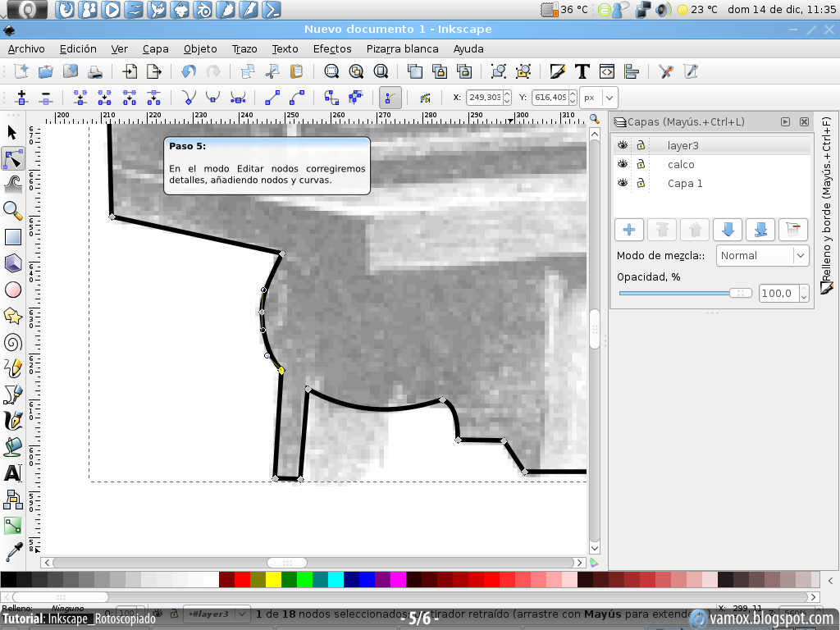This screenshot has height=630, width=840.
Task: Click the opacity value spinner arrows
Action: click(x=804, y=293)
